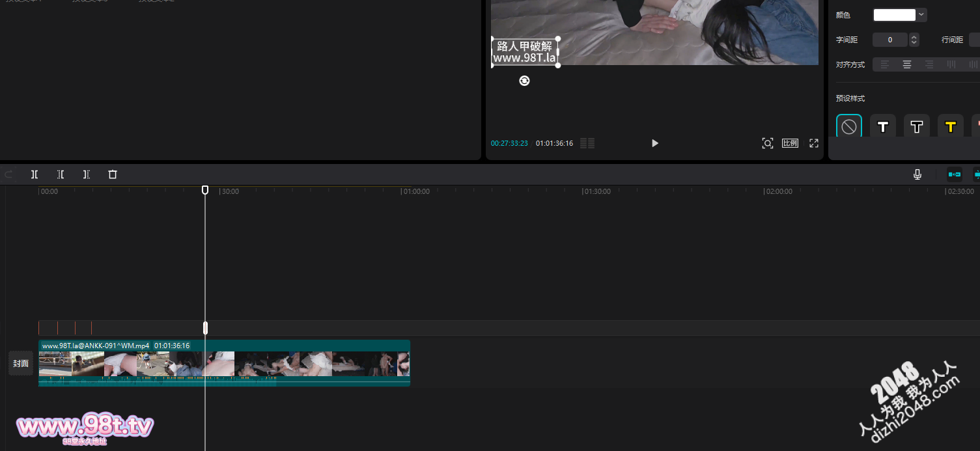Click the trim-right-of-playhead icon
The height and width of the screenshot is (451, 980).
point(87,174)
